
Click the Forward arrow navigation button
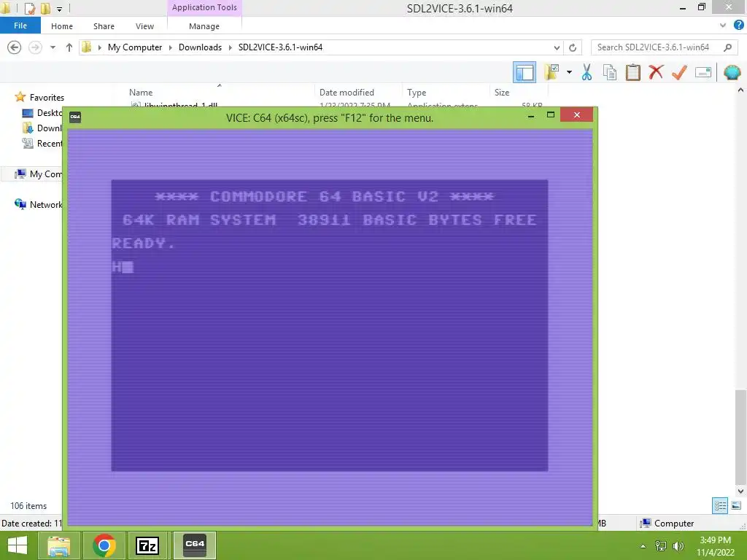point(35,47)
